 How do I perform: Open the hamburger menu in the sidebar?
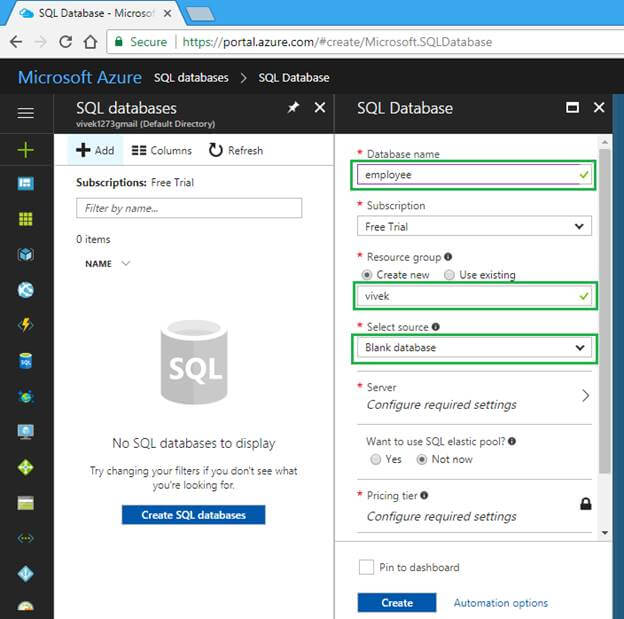26,113
